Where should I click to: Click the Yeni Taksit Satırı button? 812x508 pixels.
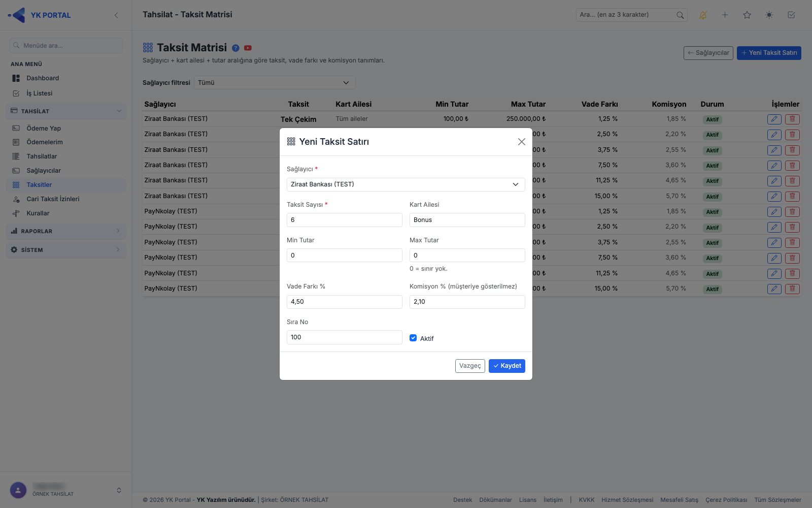click(x=769, y=53)
